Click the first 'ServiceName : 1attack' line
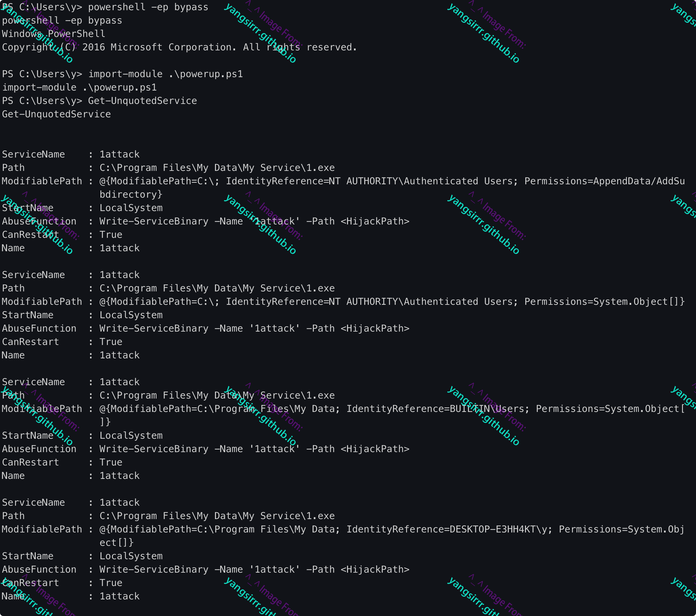Image resolution: width=696 pixels, height=616 pixels. click(x=70, y=155)
